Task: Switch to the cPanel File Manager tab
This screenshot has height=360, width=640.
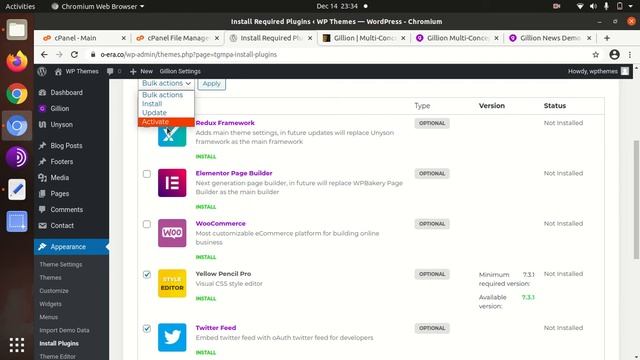Action: tap(178, 38)
